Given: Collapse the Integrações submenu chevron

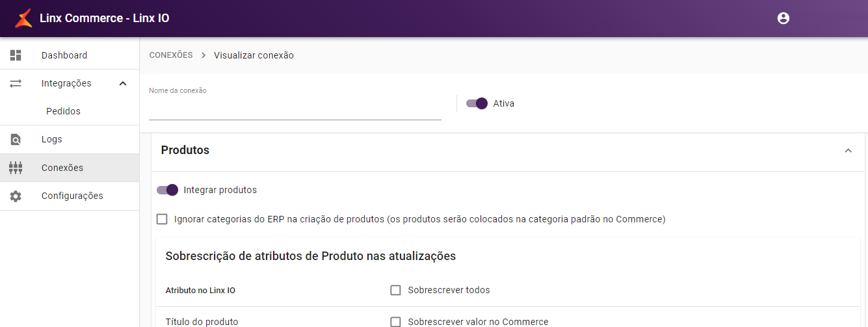Looking at the screenshot, I should (x=123, y=83).
